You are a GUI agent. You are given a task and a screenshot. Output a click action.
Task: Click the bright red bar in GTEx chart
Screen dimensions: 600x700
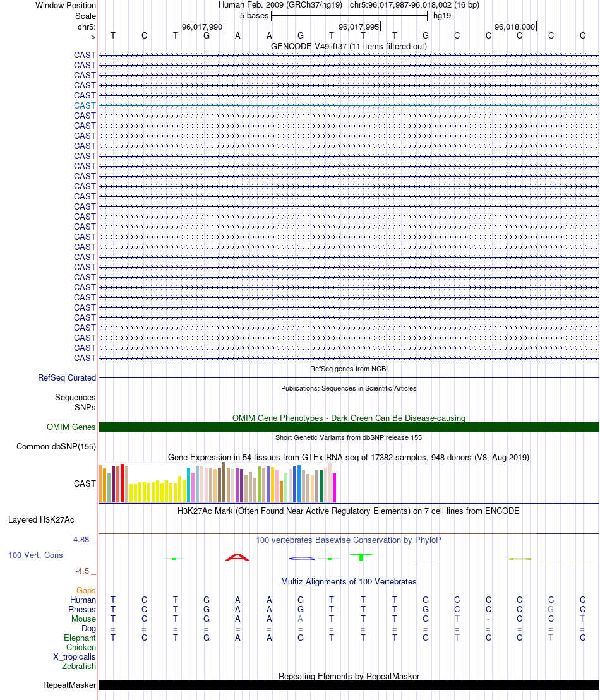click(x=123, y=483)
